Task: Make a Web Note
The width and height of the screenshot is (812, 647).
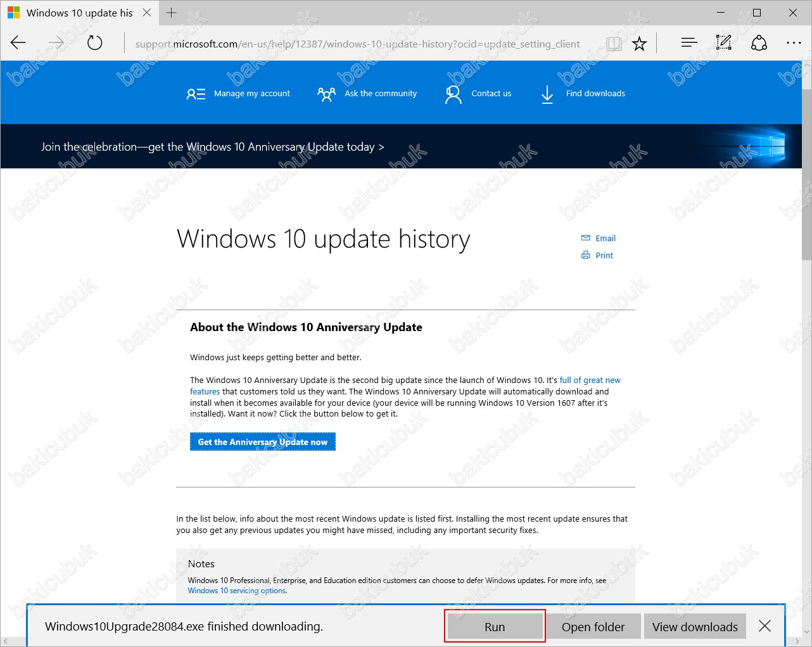Action: (723, 43)
